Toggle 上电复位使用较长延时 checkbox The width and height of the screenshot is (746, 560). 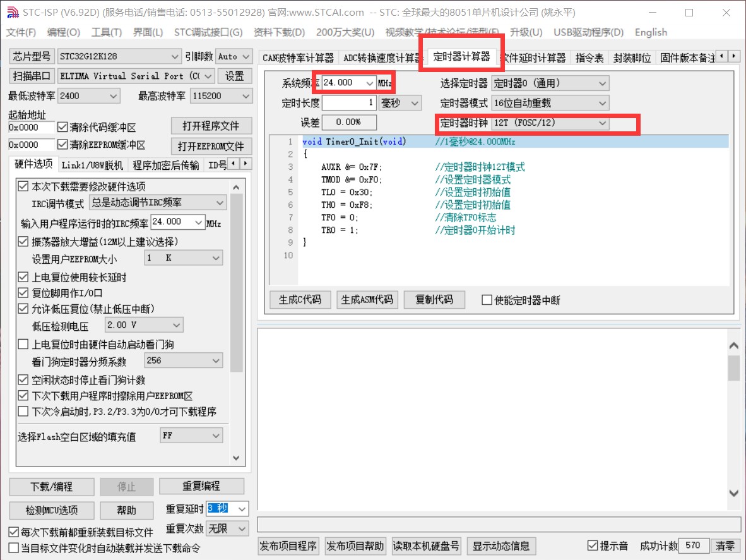(23, 277)
